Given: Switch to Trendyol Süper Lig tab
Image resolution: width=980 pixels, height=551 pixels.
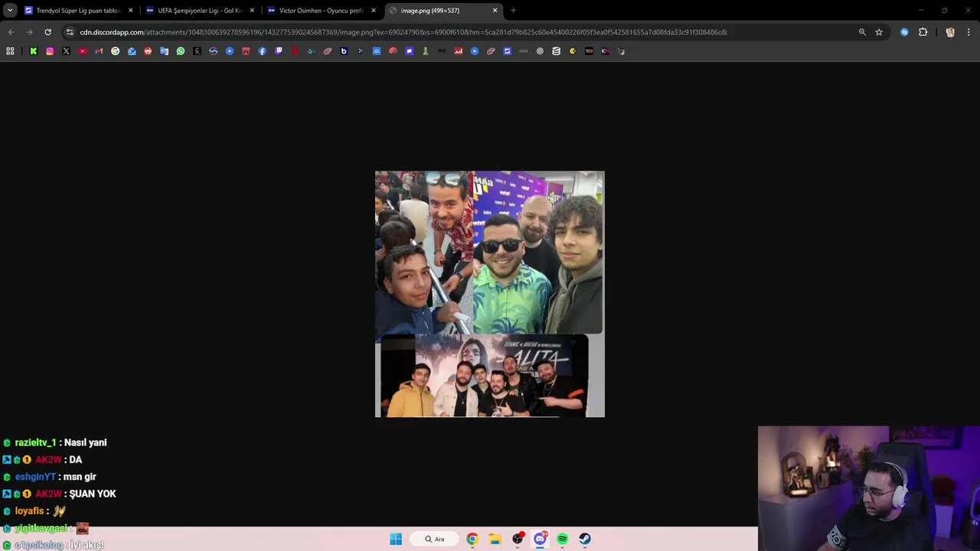Looking at the screenshot, I should (79, 11).
